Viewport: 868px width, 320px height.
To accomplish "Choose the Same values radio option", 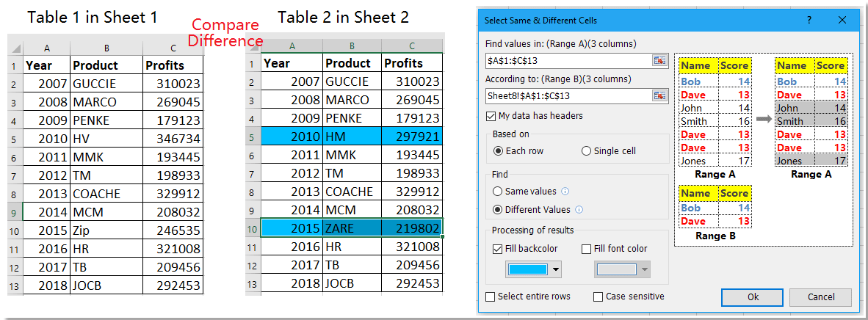I will pyautogui.click(x=497, y=192).
